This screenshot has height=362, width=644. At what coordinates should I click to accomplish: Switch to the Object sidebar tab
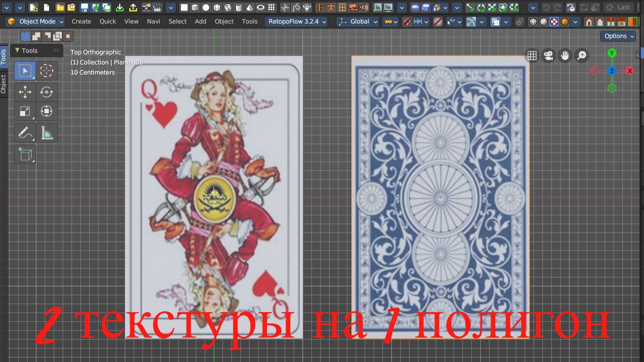[x=4, y=84]
